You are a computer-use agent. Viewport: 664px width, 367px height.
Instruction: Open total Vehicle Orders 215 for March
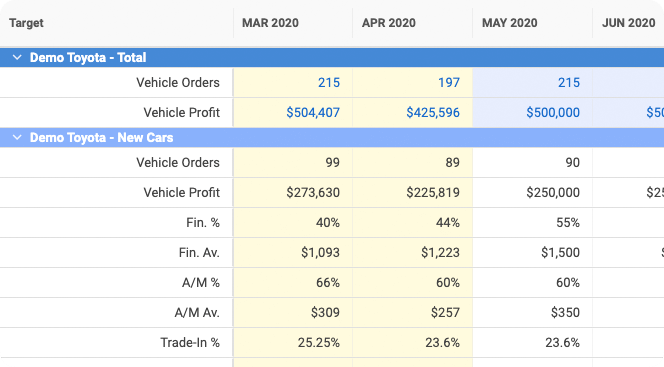coord(329,83)
